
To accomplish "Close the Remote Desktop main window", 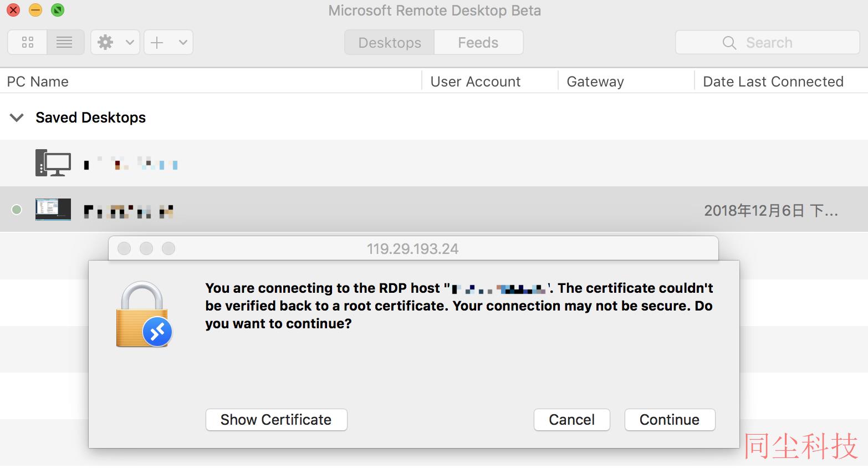I will point(13,10).
